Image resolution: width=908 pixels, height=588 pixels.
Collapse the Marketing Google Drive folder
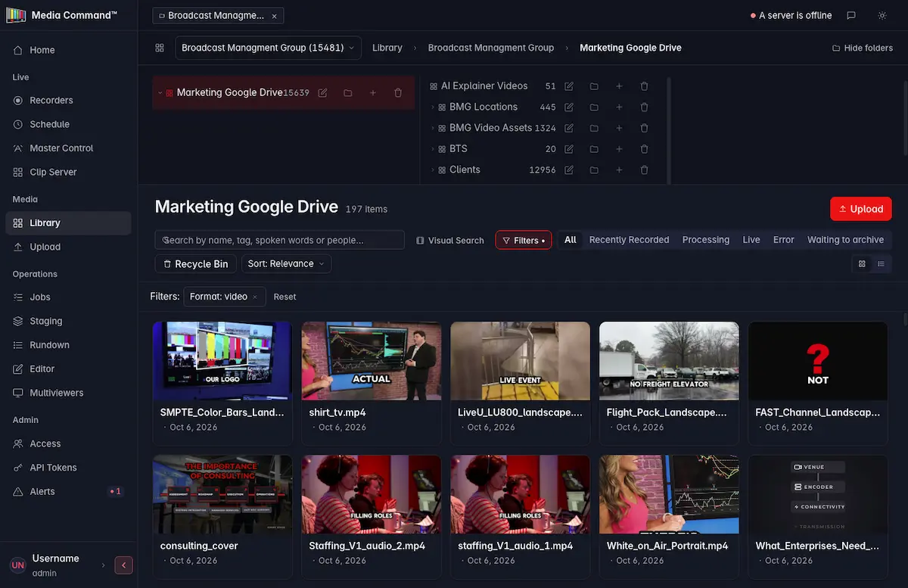[x=160, y=93]
